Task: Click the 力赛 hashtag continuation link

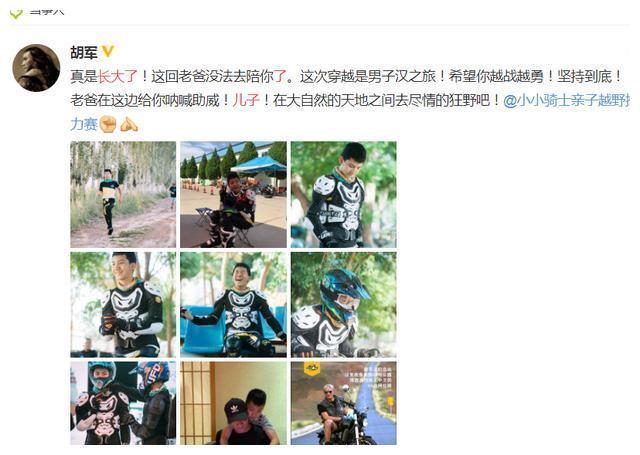Action: click(84, 124)
